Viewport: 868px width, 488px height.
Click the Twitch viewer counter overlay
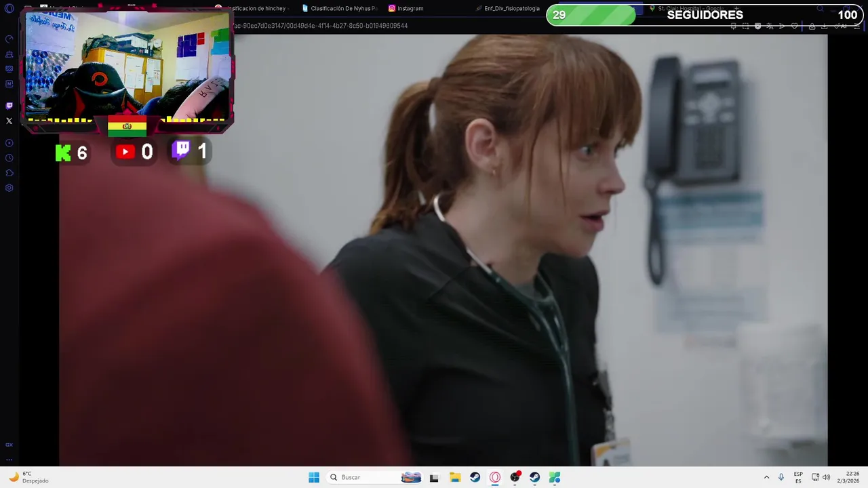tap(189, 150)
